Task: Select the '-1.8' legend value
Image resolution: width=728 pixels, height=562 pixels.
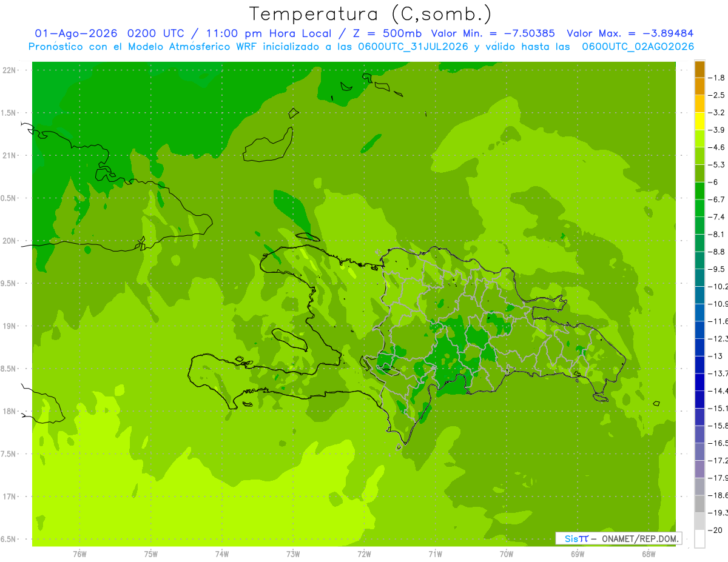Action: point(717,78)
